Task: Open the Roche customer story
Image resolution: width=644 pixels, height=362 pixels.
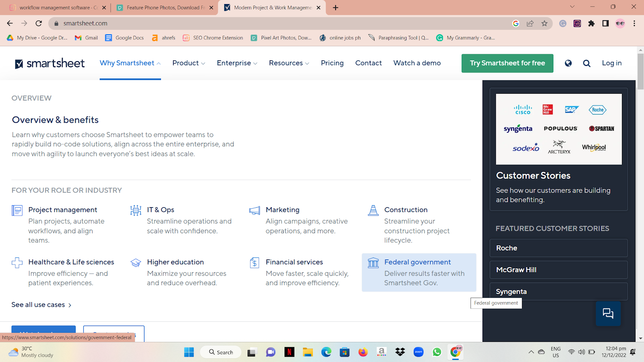Action: pyautogui.click(x=559, y=248)
